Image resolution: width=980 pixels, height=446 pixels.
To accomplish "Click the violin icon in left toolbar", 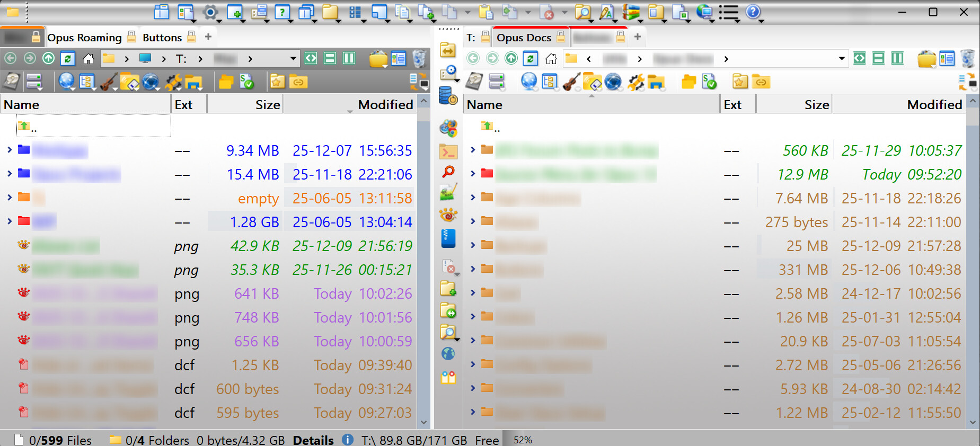I will pos(108,82).
